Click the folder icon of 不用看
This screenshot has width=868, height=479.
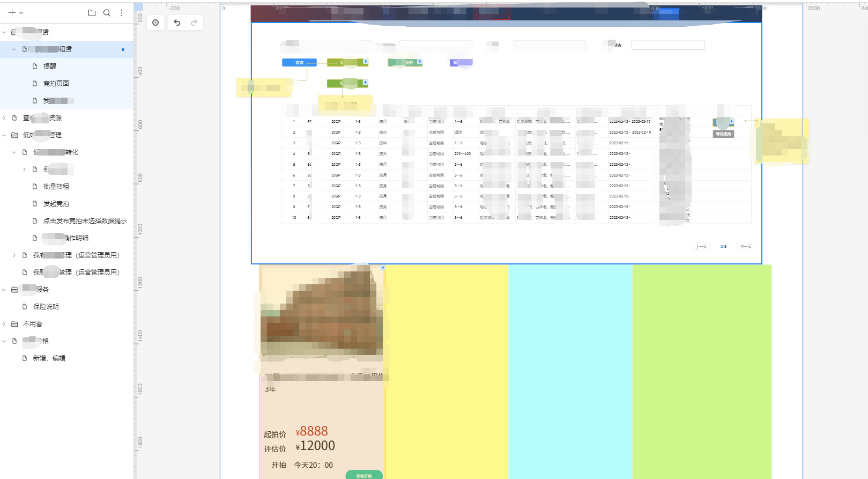point(14,324)
